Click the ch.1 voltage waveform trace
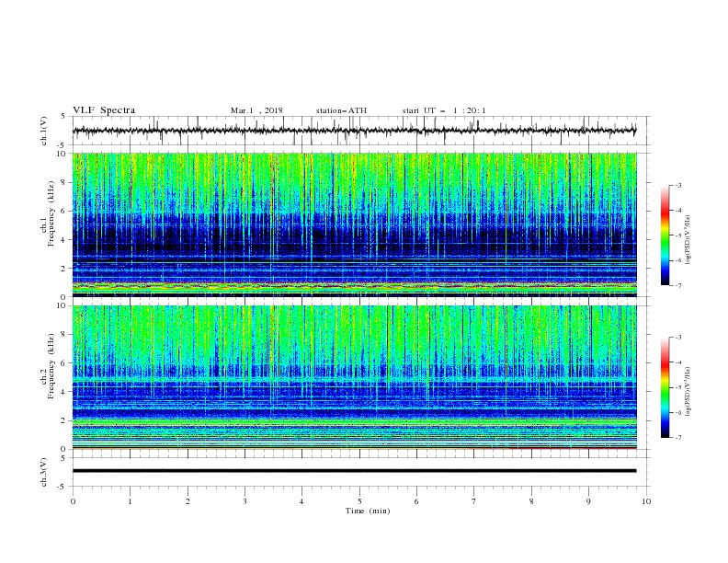This screenshot has height=563, width=728. click(354, 131)
